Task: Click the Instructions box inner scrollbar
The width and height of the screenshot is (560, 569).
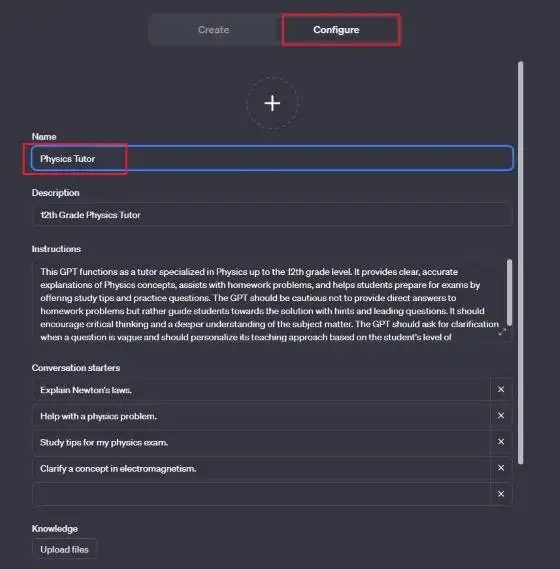Action: pos(509,292)
